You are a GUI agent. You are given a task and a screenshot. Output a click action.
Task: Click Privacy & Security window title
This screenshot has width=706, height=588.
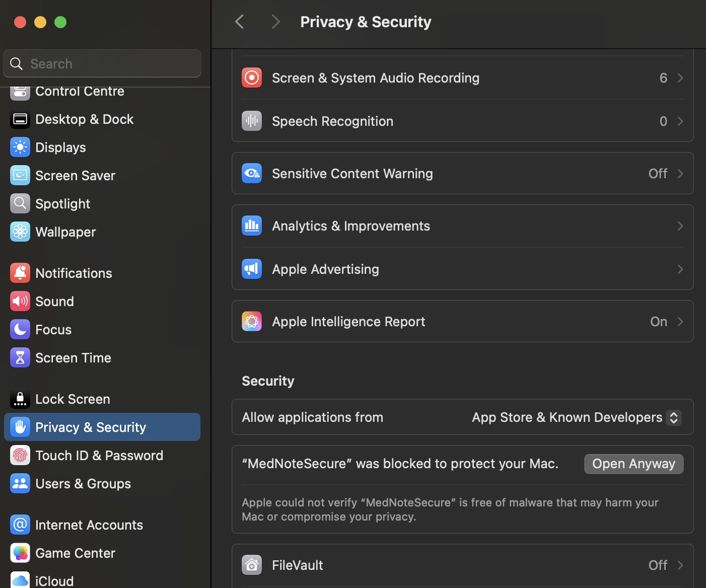click(366, 22)
